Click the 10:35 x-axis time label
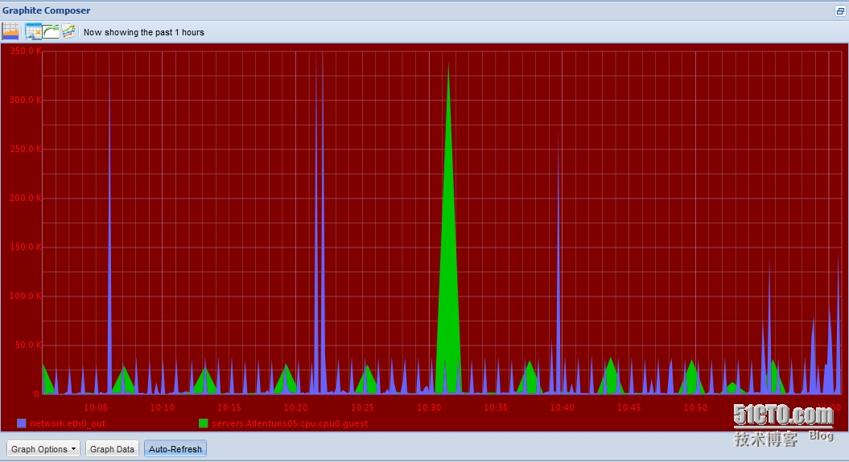 [x=495, y=407]
